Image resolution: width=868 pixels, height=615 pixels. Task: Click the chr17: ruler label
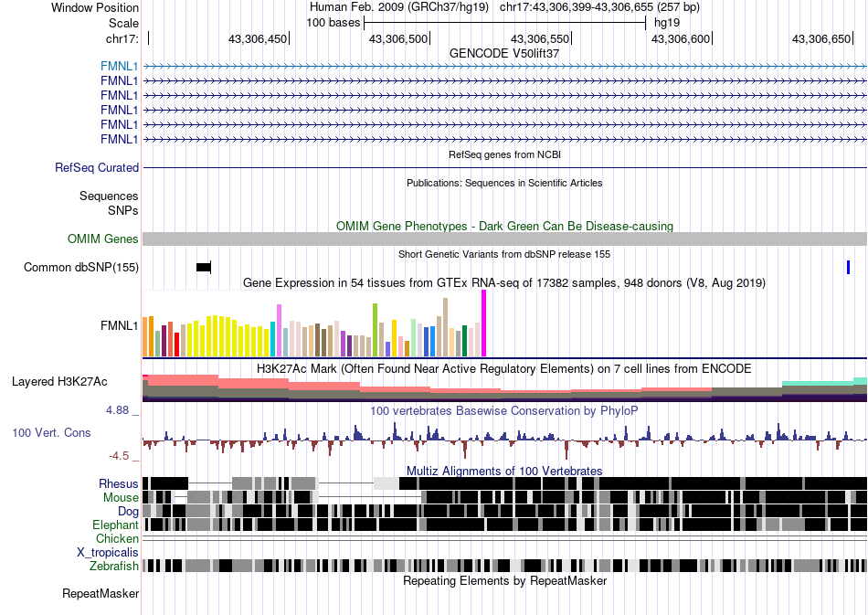click(122, 38)
